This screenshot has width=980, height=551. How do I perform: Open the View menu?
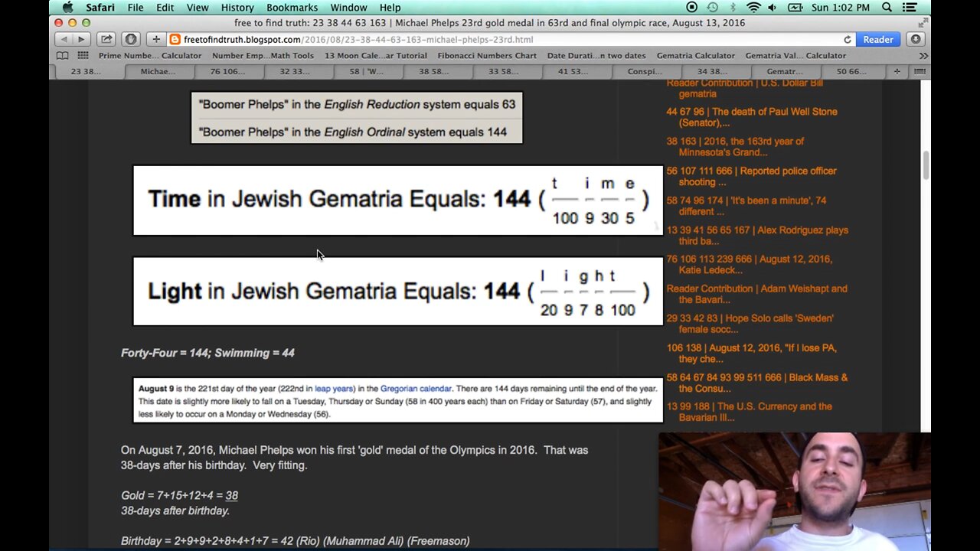(198, 8)
